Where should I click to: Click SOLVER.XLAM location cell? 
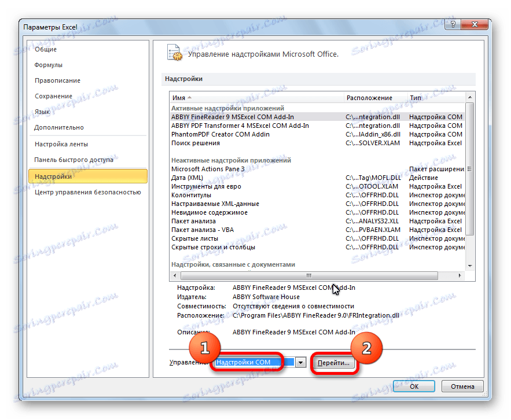373,143
